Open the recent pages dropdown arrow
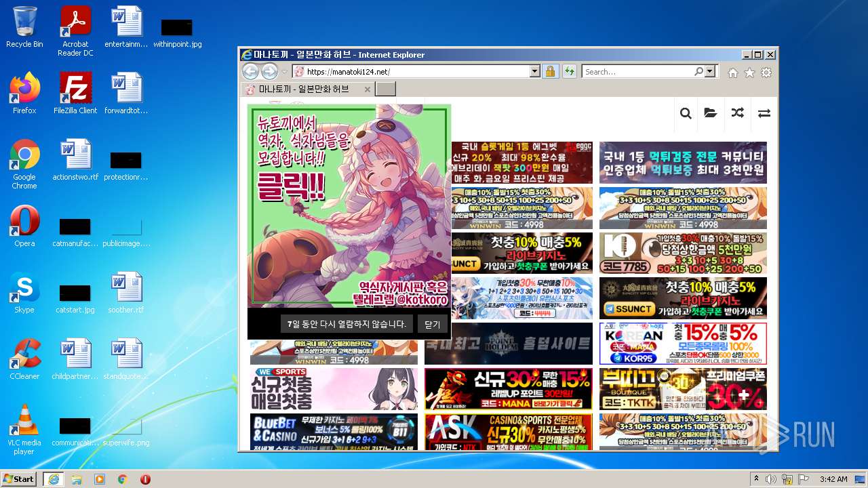This screenshot has height=488, width=868. pos(285,72)
